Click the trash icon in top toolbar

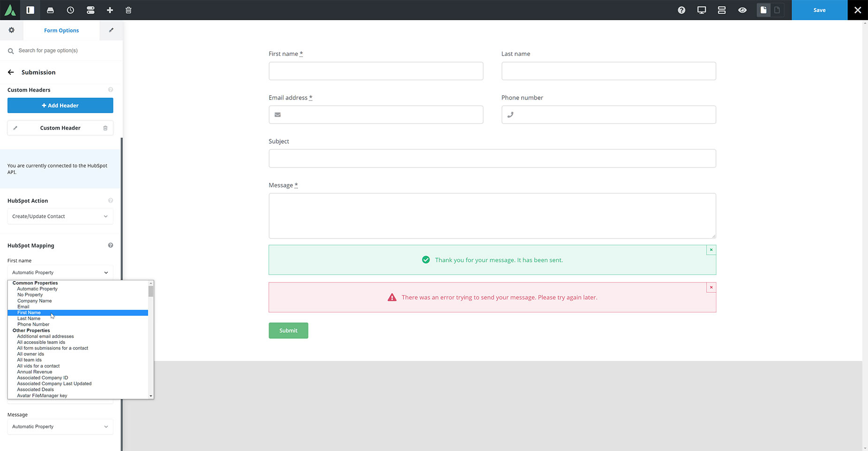(x=129, y=10)
